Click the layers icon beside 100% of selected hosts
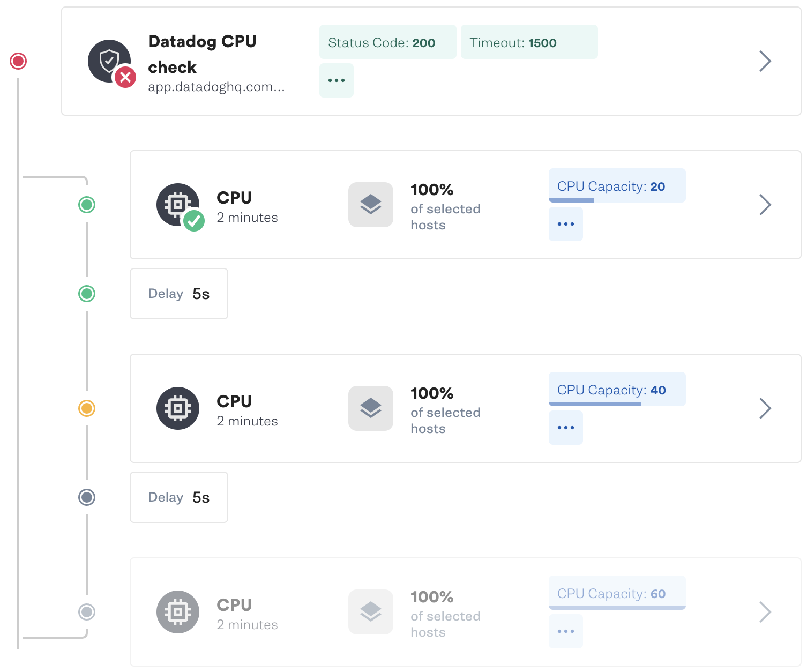Image resolution: width=807 pixels, height=672 pixels. 370,205
